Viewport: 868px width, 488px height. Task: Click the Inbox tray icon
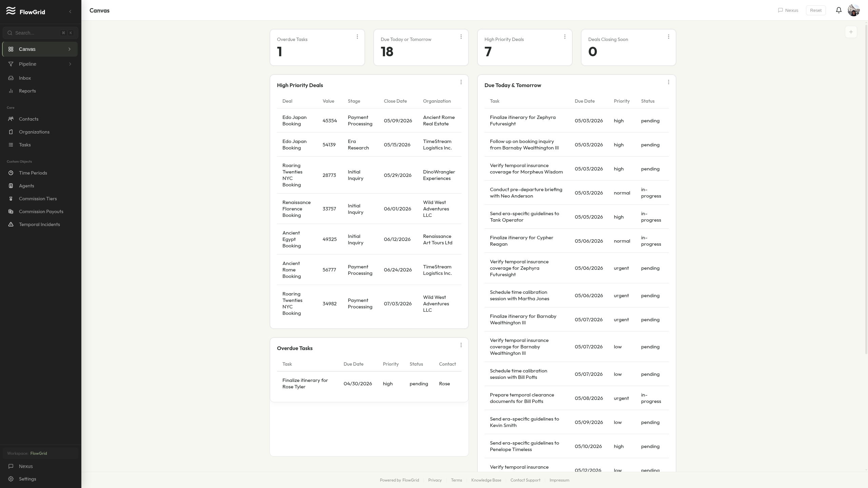pyautogui.click(x=11, y=78)
